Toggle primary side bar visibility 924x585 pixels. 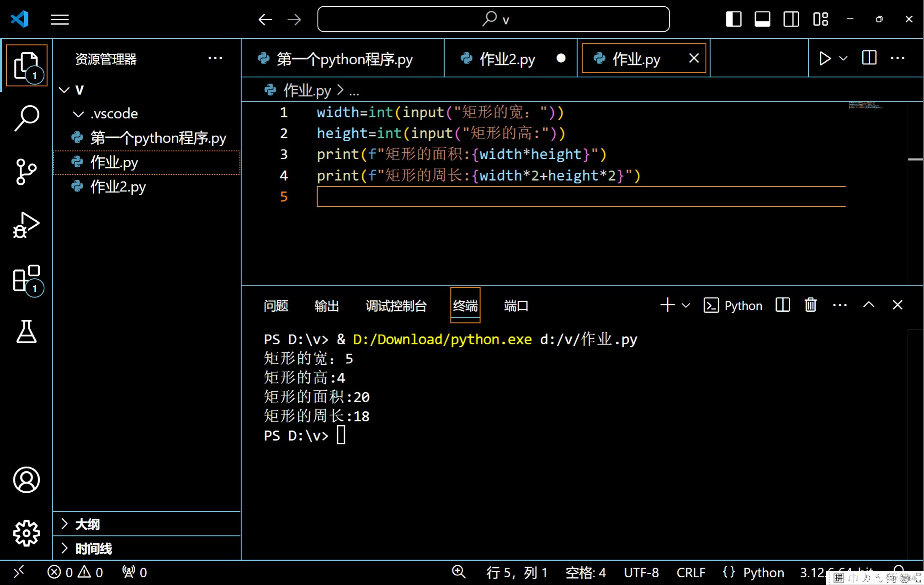pos(734,19)
